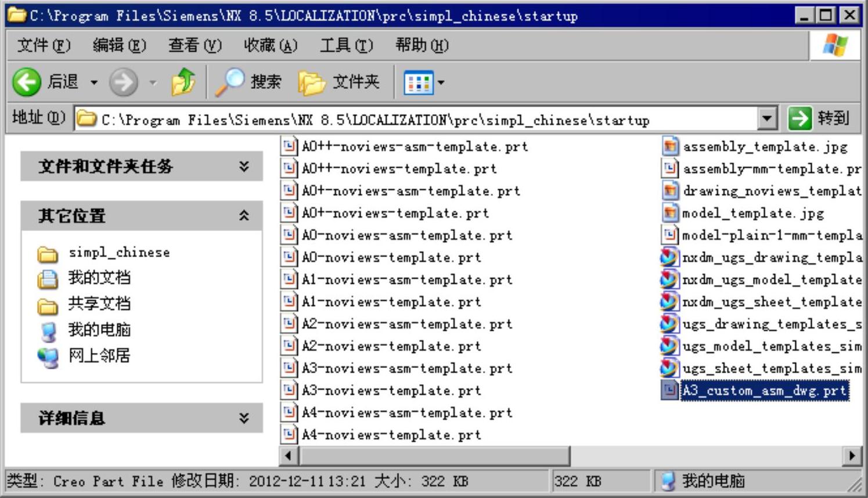Open the 查看(V) menu

195,45
